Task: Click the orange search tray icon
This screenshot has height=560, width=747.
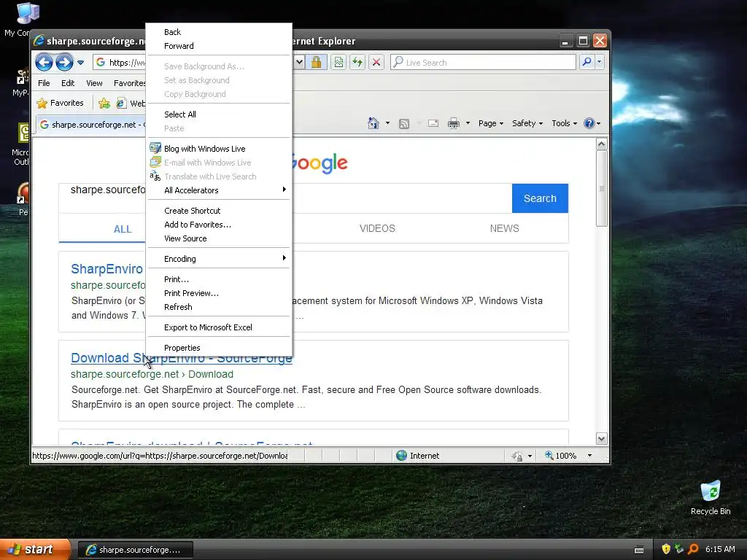Action: point(693,549)
